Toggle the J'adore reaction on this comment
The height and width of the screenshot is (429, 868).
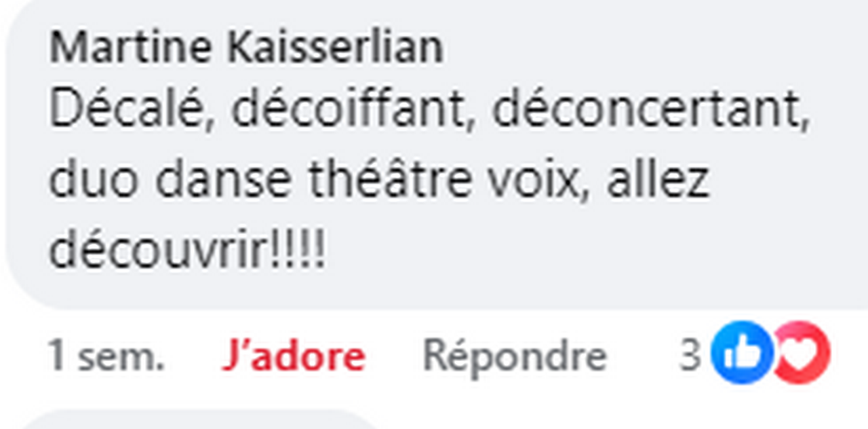click(x=293, y=356)
